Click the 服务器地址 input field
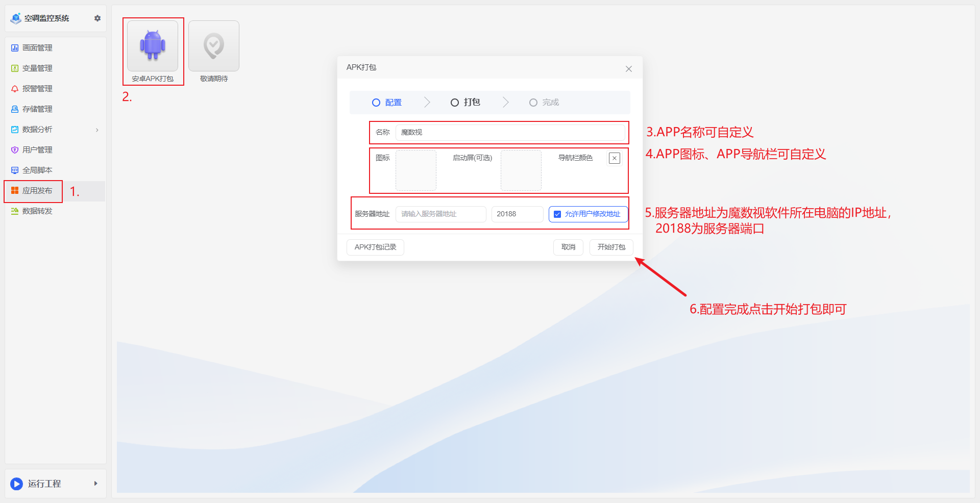980x503 pixels. point(440,214)
